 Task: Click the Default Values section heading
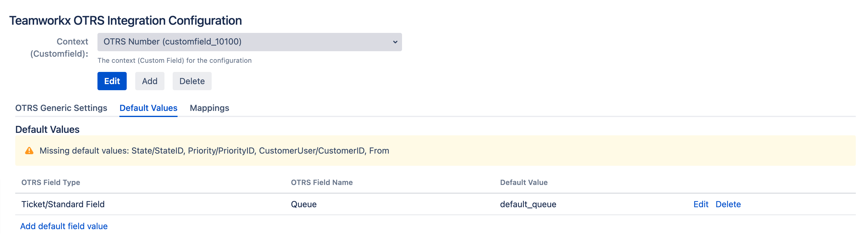(x=47, y=130)
